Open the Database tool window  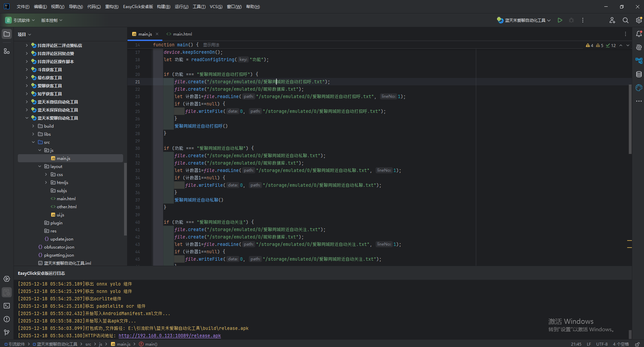coord(639,74)
